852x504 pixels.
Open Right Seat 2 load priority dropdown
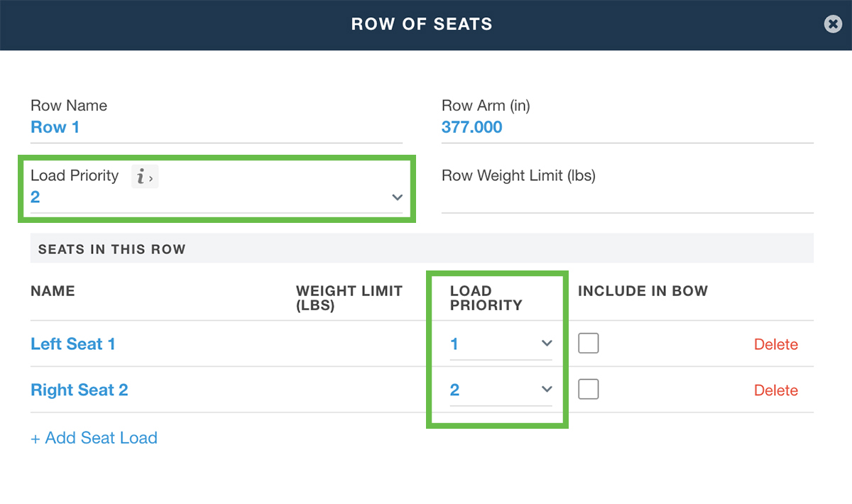coord(501,390)
